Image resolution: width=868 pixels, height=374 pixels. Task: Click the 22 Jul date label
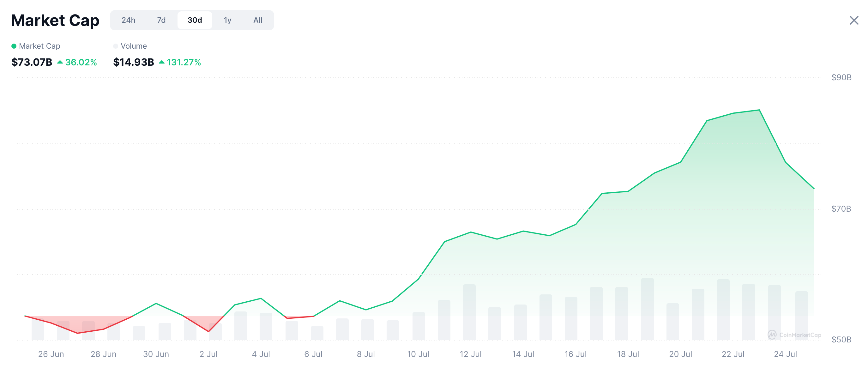733,354
